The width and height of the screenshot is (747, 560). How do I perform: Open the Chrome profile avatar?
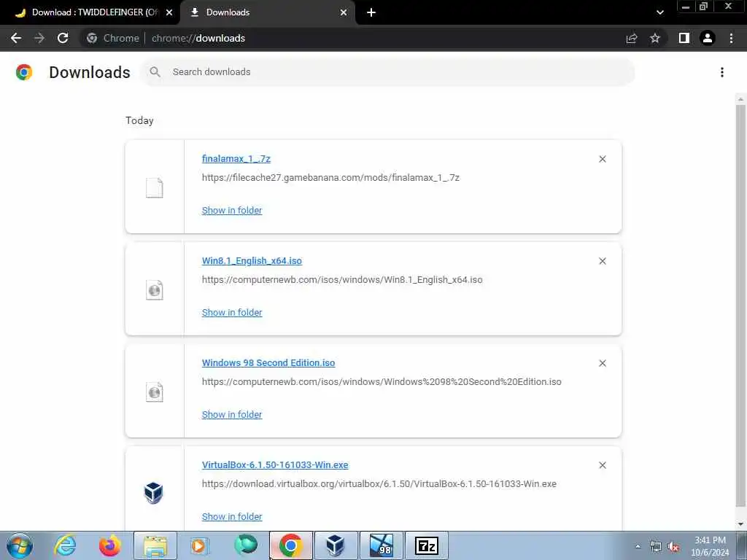(708, 38)
